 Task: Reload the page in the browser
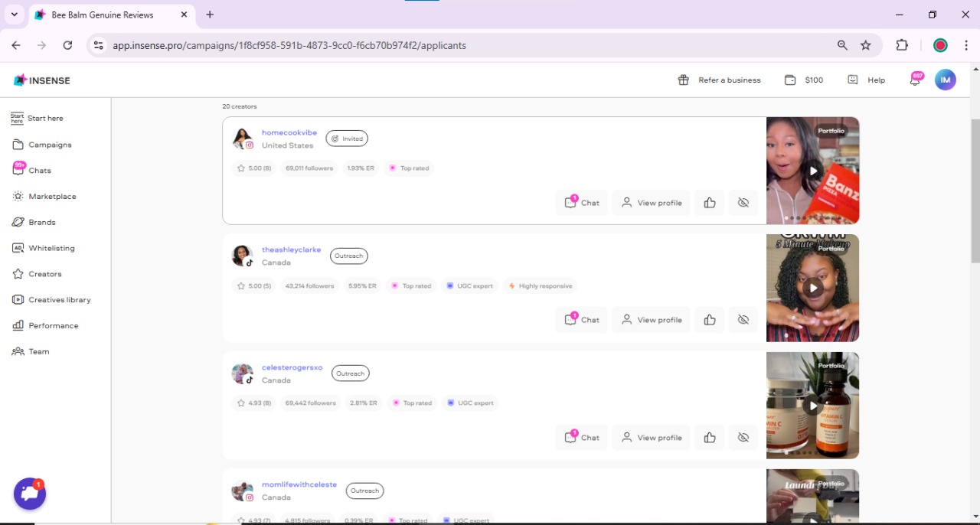point(67,45)
